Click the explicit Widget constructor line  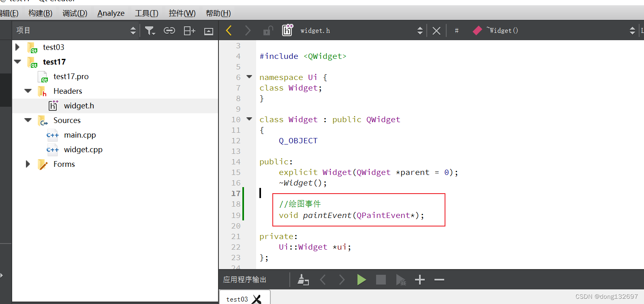368,172
